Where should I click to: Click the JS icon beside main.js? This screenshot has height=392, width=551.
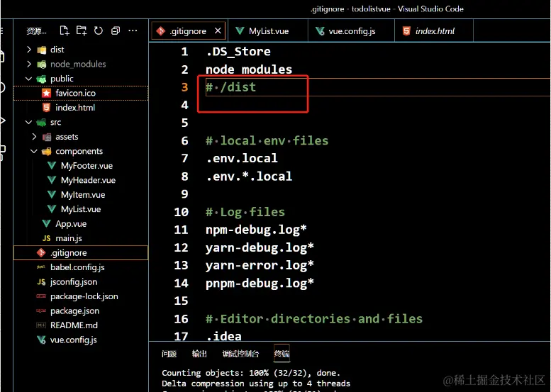46,238
